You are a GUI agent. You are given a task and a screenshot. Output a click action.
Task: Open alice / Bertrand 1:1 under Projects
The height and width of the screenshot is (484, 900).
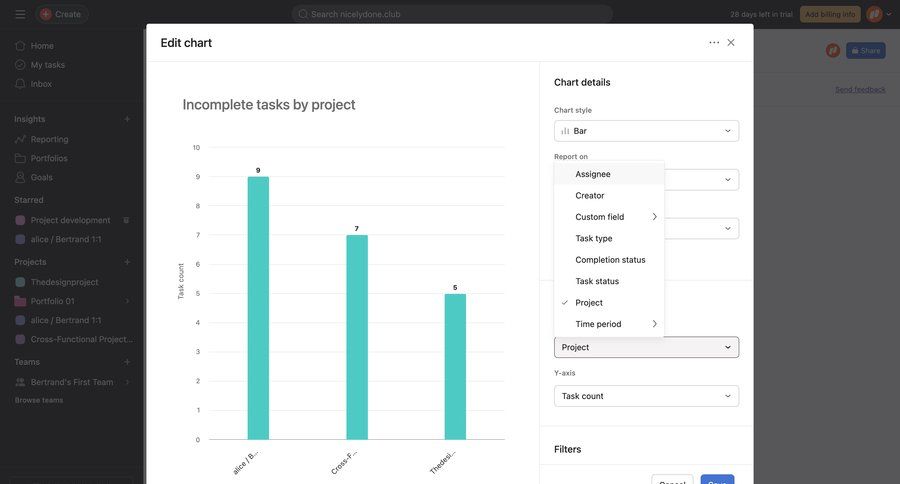66,320
